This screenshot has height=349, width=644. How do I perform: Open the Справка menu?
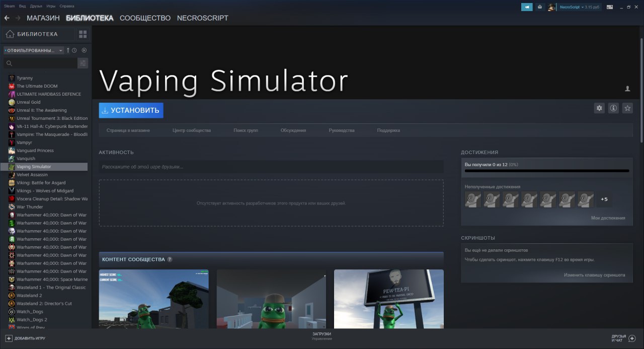[67, 6]
